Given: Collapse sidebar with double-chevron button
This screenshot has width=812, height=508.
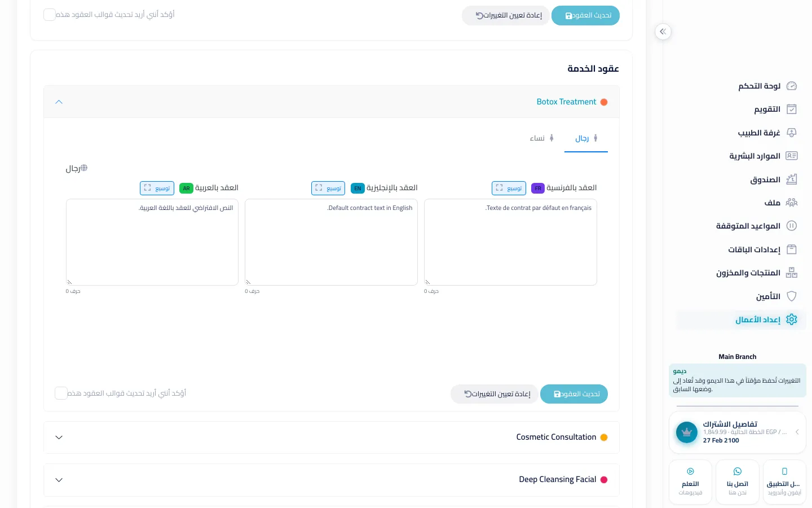Looking at the screenshot, I should [663, 32].
